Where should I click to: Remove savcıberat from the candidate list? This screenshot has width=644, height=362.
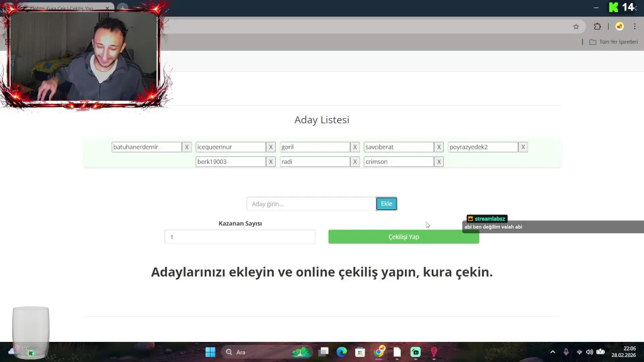439,147
